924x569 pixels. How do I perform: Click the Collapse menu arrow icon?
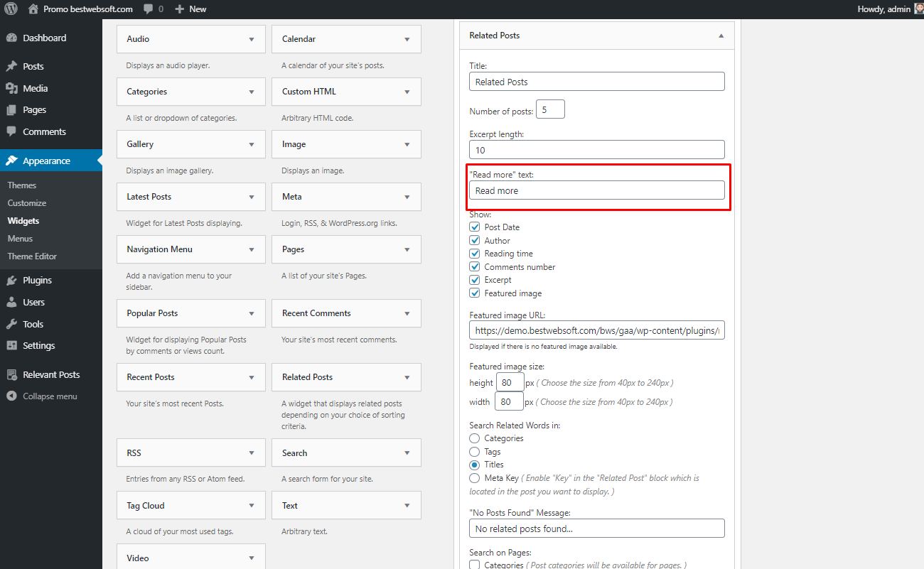[11, 396]
